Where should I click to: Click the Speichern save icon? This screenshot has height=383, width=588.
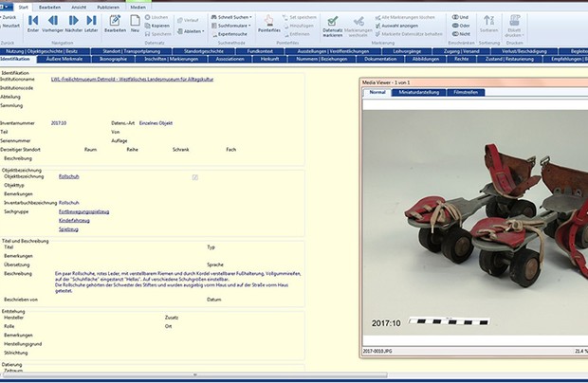point(157,34)
